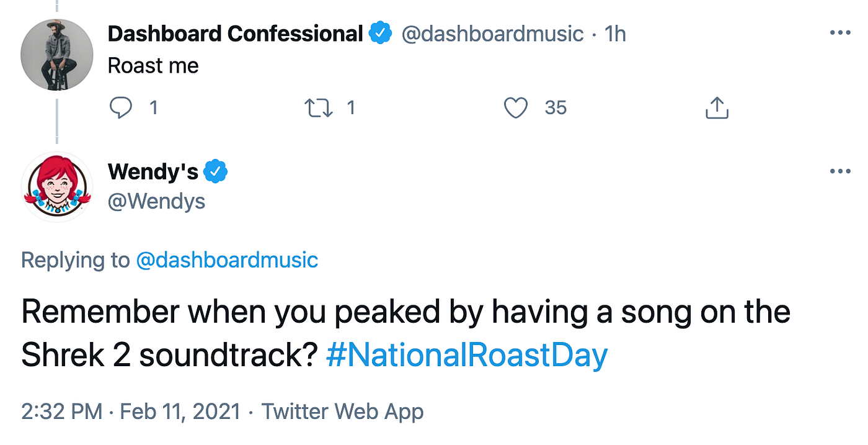The height and width of the screenshot is (445, 868).
Task: Click the like count "35"
Action: (x=556, y=108)
